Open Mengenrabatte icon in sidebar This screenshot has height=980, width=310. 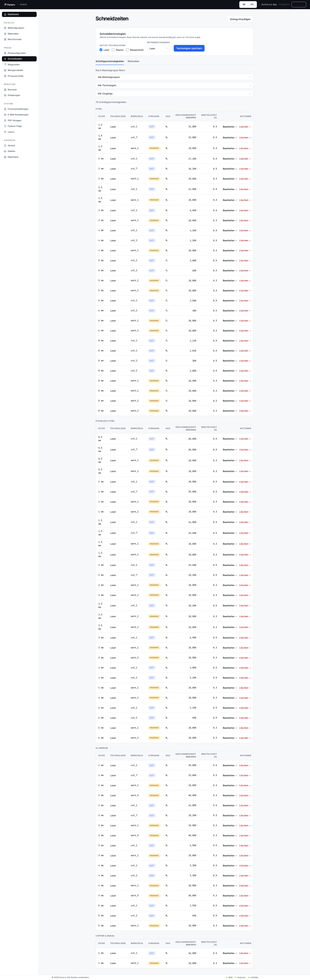pos(5,70)
